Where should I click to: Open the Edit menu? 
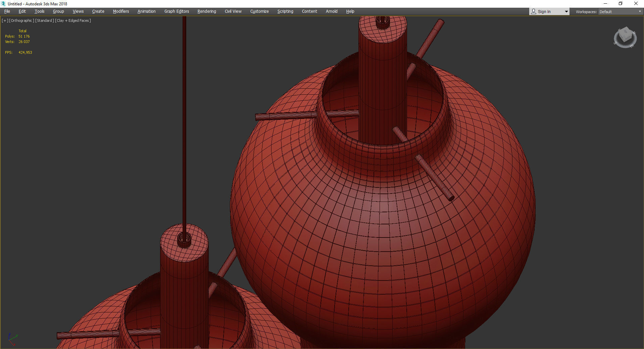pos(22,11)
